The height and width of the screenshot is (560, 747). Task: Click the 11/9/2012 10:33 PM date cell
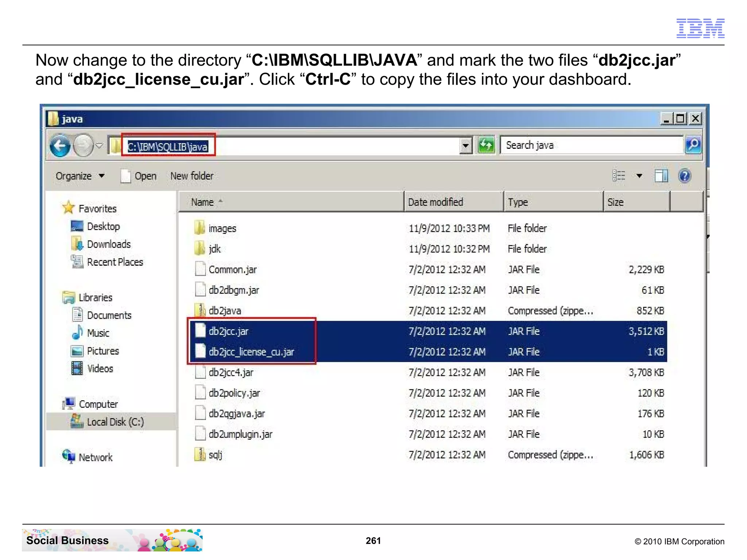click(x=449, y=228)
